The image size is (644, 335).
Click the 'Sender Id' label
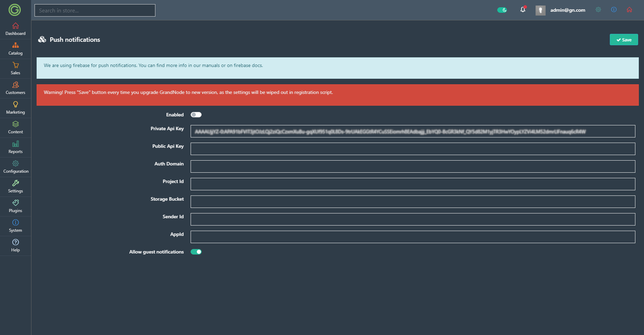173,217
